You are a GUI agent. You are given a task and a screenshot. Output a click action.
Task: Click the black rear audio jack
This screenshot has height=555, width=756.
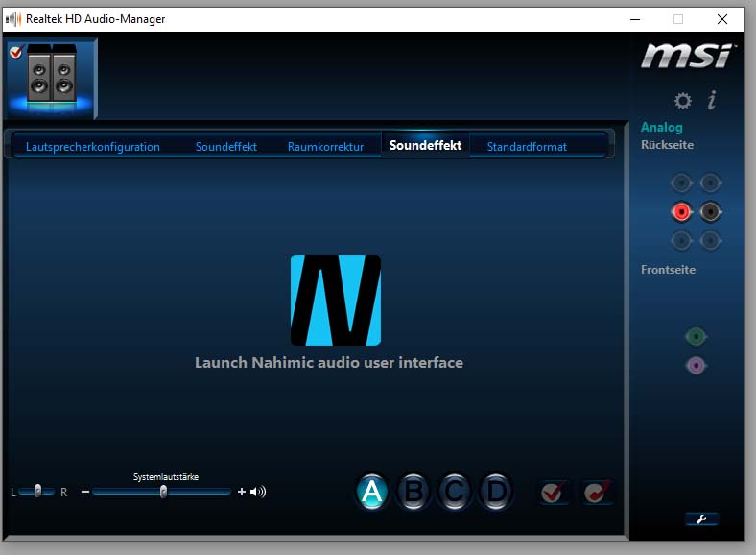(x=710, y=212)
